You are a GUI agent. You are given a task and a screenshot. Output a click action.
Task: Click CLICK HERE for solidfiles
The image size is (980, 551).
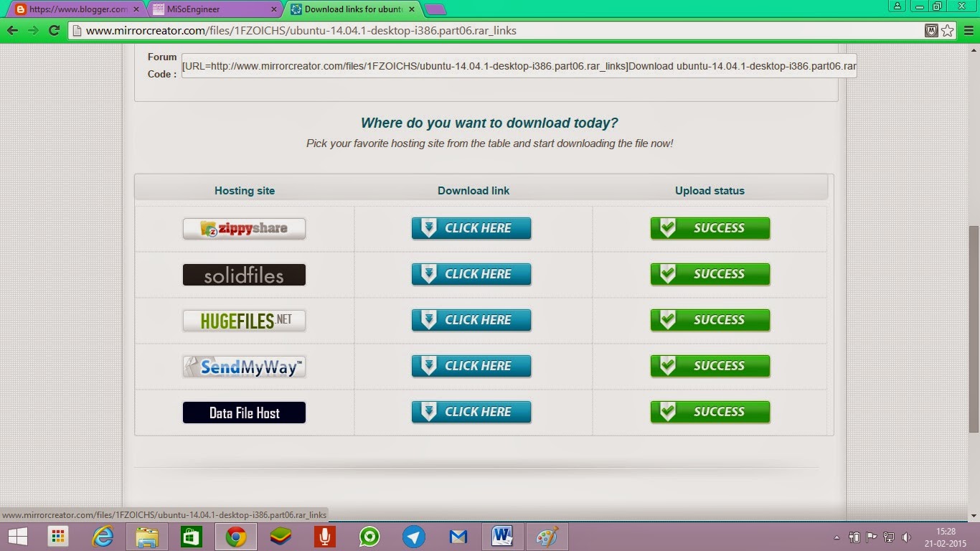471,274
